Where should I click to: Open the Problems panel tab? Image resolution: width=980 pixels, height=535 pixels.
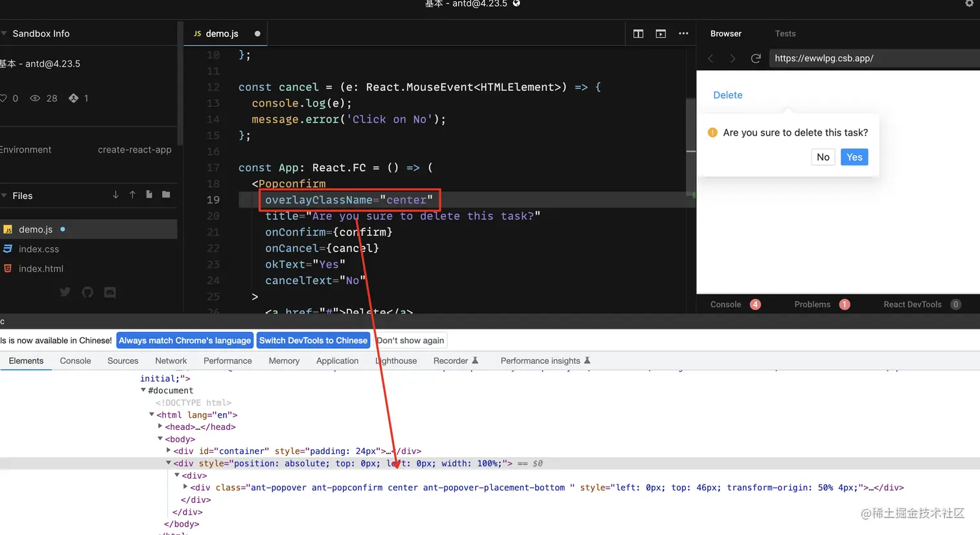[812, 304]
